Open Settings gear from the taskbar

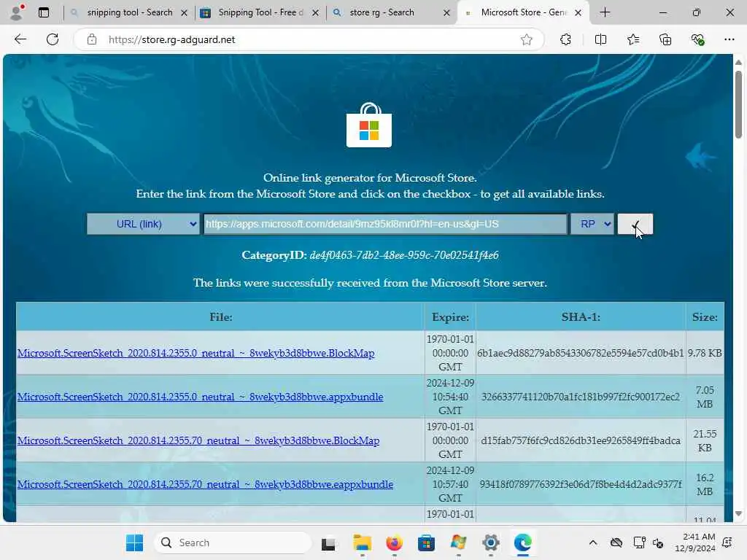tap(491, 542)
